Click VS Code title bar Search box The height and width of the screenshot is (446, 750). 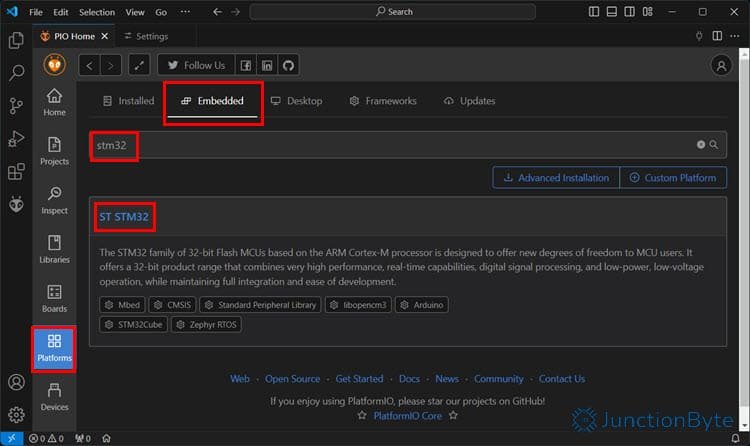click(393, 11)
